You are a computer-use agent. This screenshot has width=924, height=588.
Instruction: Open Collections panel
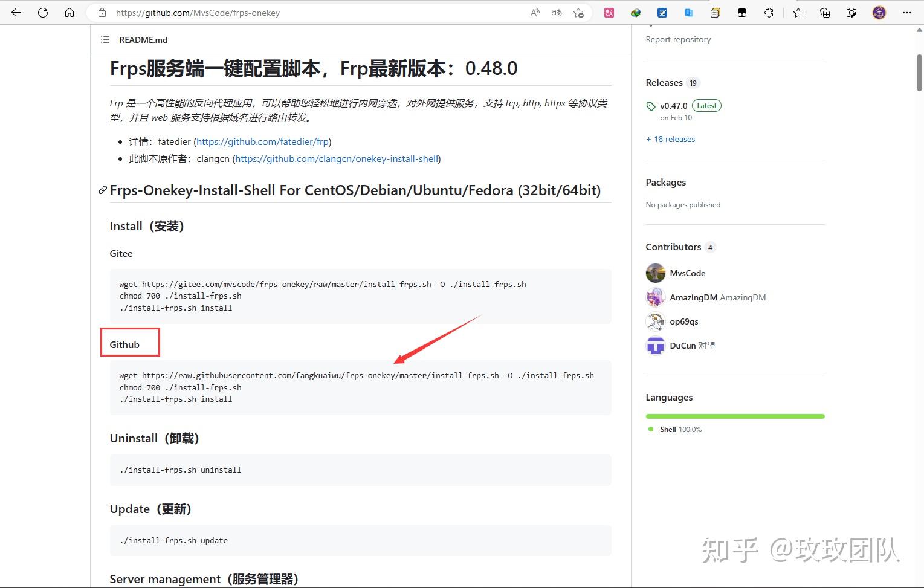click(825, 12)
